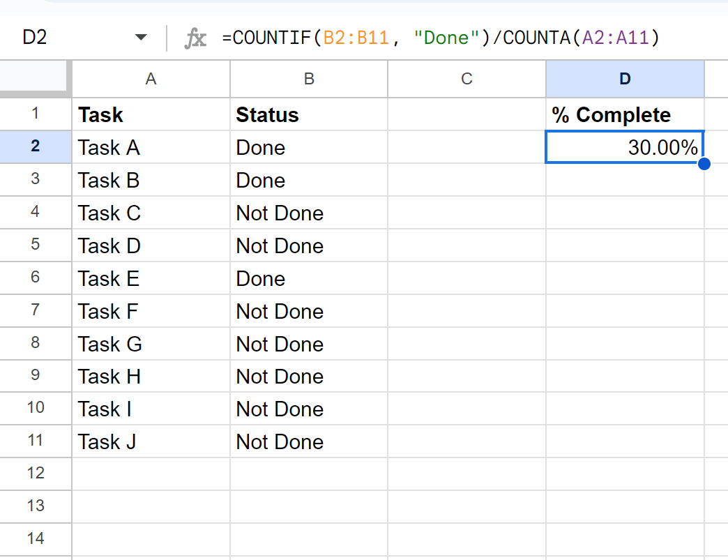Click Task D's 'Not Done' status cell
728x560 pixels.
[x=309, y=245]
